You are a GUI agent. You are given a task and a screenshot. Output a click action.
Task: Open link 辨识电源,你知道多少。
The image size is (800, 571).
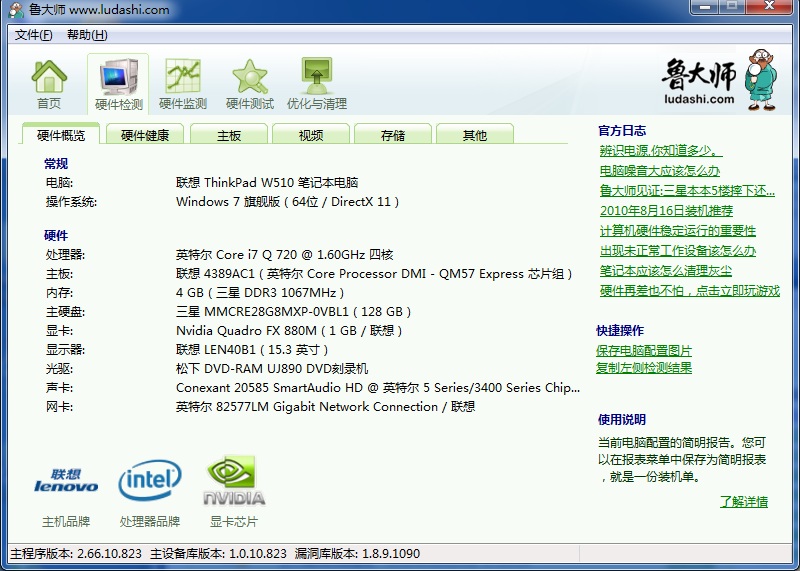[661, 151]
